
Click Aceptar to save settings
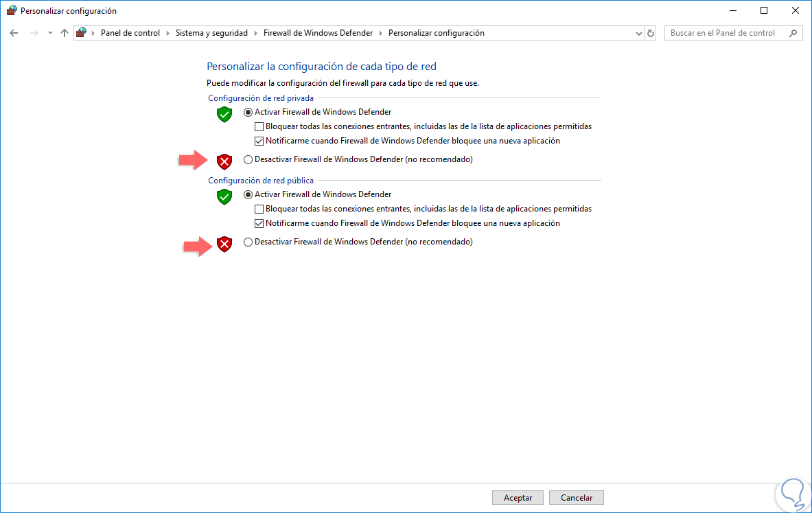tap(518, 497)
